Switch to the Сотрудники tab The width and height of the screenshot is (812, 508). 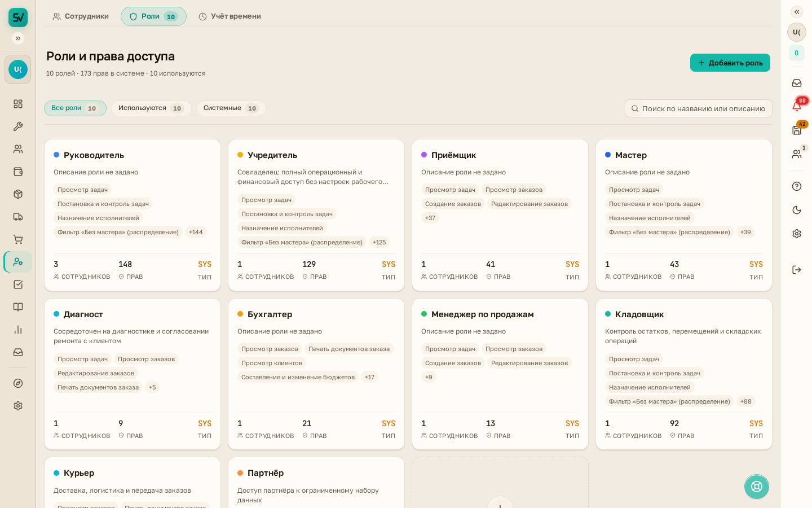pos(81,16)
